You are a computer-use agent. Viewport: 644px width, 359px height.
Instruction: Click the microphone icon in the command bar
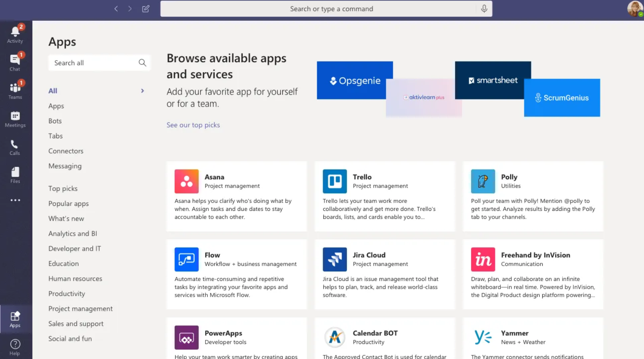pyautogui.click(x=484, y=9)
